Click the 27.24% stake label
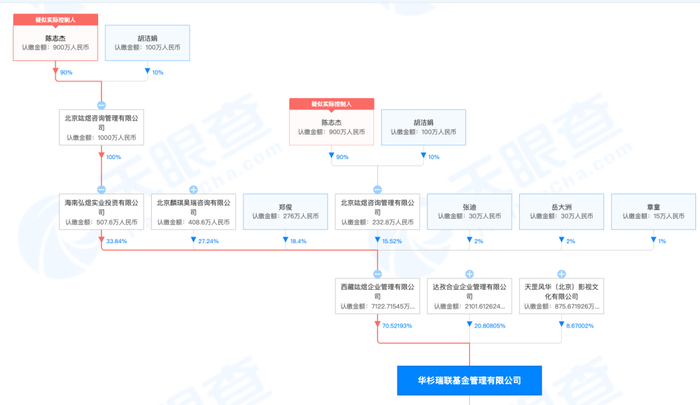The height and width of the screenshot is (405, 700). coord(208,241)
